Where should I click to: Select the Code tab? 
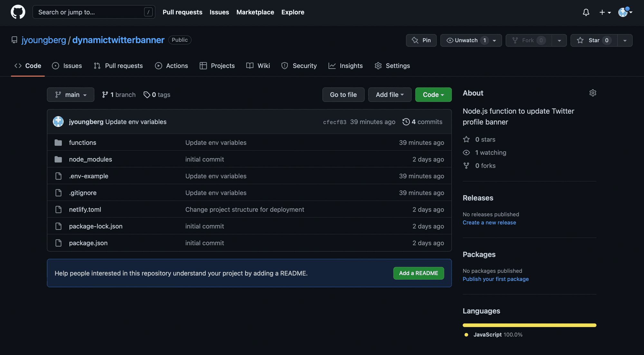point(28,66)
